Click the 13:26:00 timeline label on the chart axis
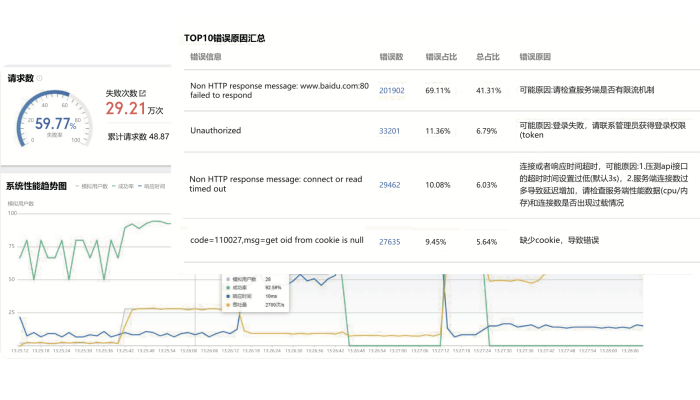Image resolution: width=700 pixels, height=400 pixels. coord(188,351)
